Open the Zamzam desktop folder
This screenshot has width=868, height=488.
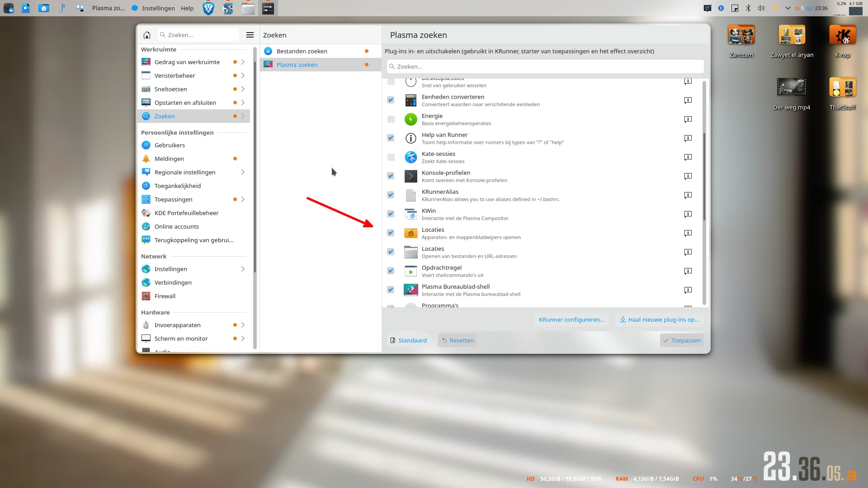click(x=741, y=42)
